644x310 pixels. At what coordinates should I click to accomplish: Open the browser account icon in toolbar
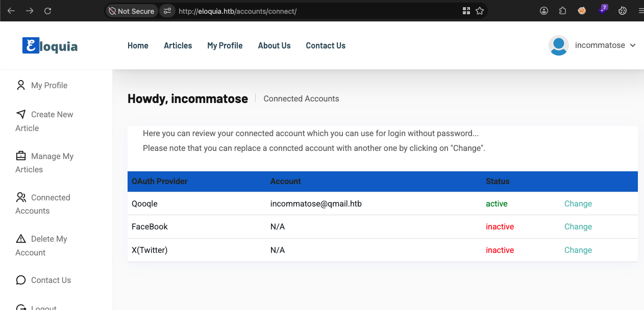(544, 11)
